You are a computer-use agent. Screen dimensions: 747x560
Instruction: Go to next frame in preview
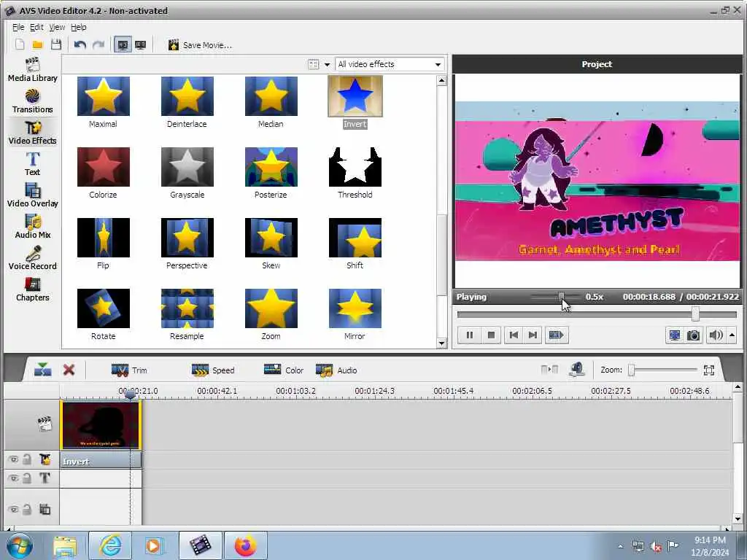coord(533,335)
